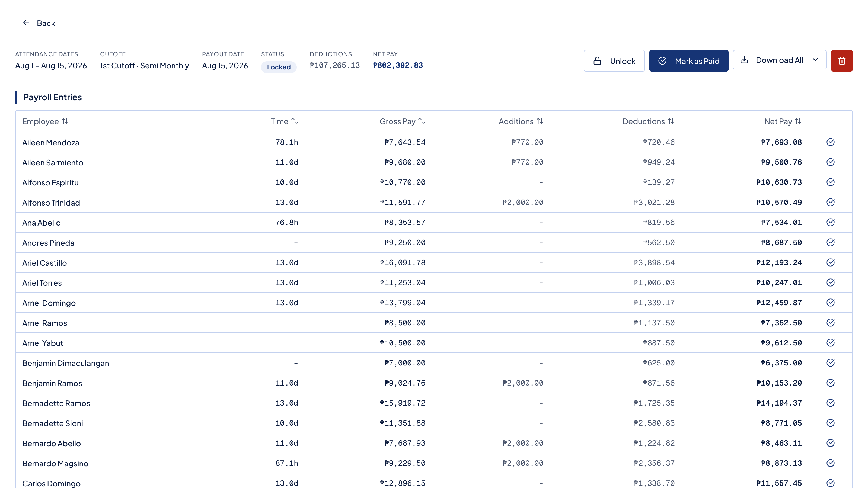Click the check-circle icon for Arnel Ramos

tap(830, 323)
